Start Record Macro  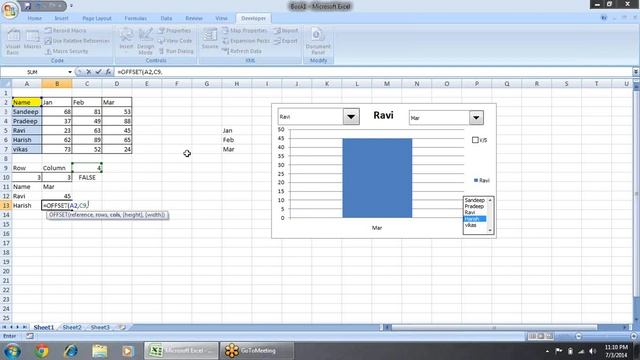click(x=65, y=31)
